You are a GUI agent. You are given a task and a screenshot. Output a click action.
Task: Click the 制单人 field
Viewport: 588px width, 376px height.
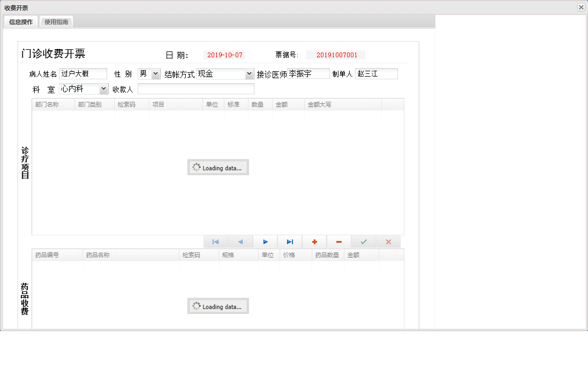[x=376, y=74]
